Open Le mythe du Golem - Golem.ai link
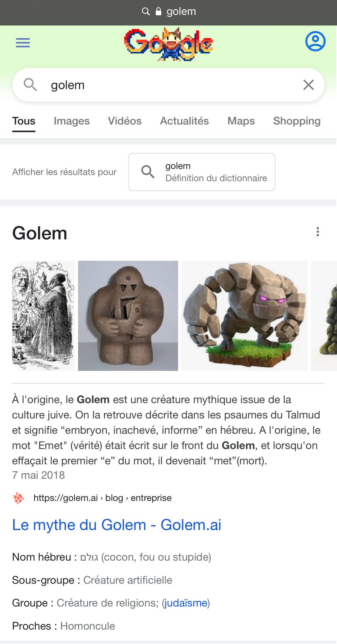 [117, 525]
